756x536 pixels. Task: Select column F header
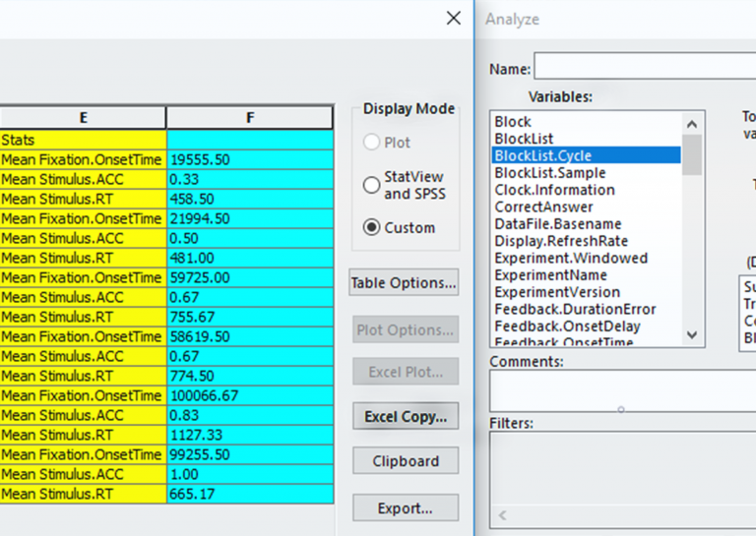(250, 118)
